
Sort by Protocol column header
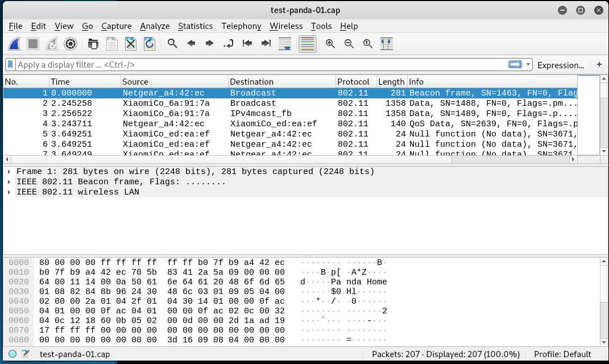356,81
